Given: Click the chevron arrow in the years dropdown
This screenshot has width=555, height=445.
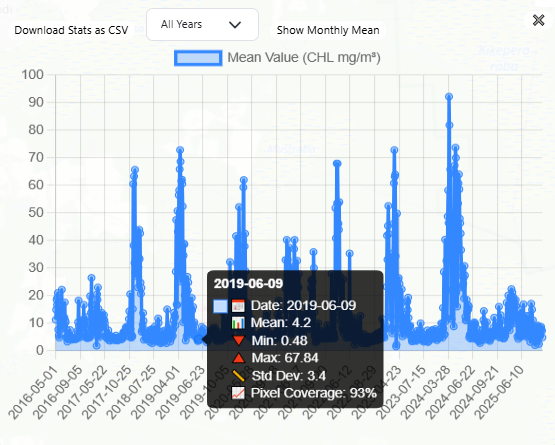Looking at the screenshot, I should [x=235, y=25].
